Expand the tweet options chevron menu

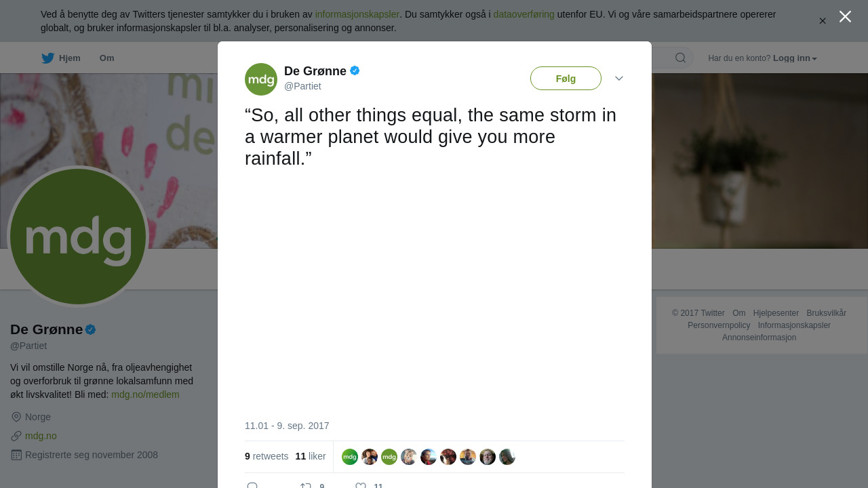pos(619,79)
